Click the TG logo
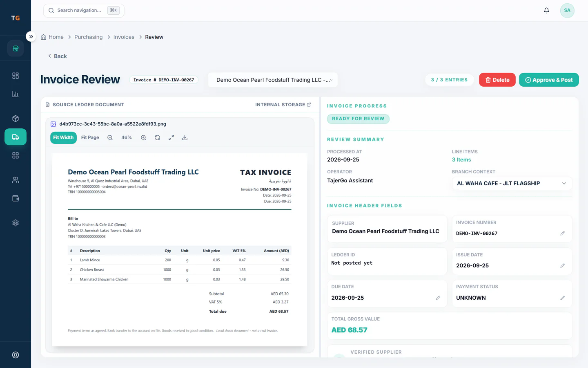The height and width of the screenshot is (368, 588). coord(16,18)
